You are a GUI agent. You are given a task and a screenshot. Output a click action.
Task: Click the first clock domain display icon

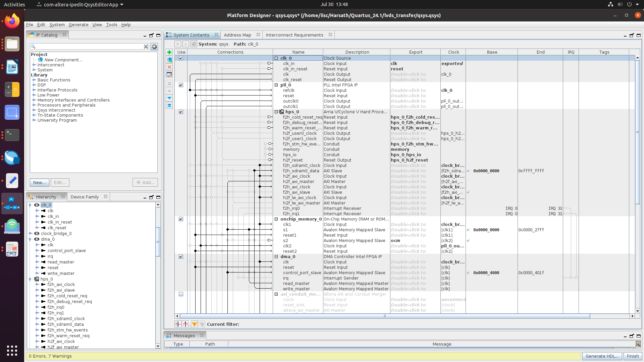pos(178,324)
